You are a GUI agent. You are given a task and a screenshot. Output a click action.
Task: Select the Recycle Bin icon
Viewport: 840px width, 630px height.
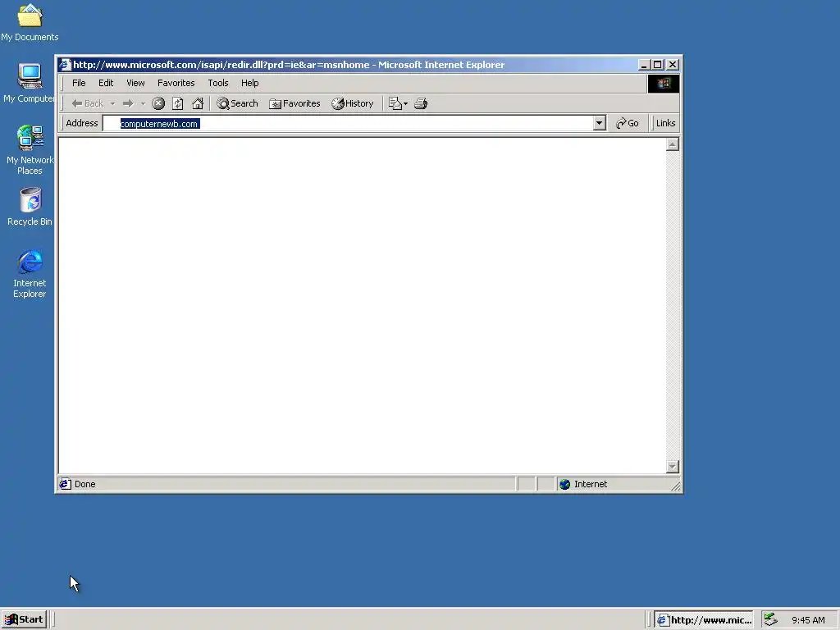pyautogui.click(x=30, y=206)
